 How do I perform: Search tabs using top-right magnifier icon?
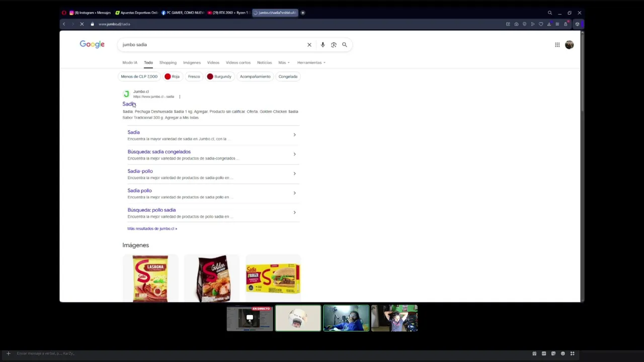coord(550,13)
